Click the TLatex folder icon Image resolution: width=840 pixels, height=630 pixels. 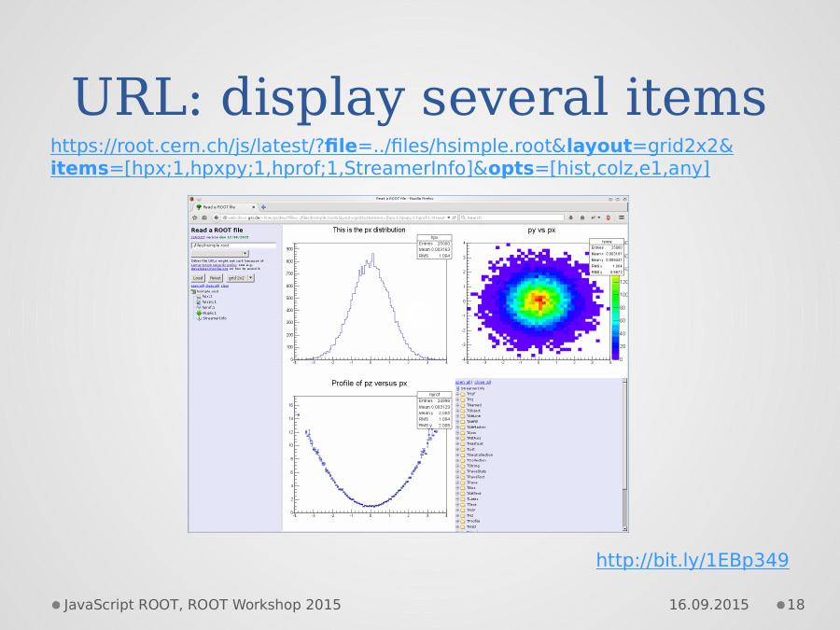click(x=463, y=498)
